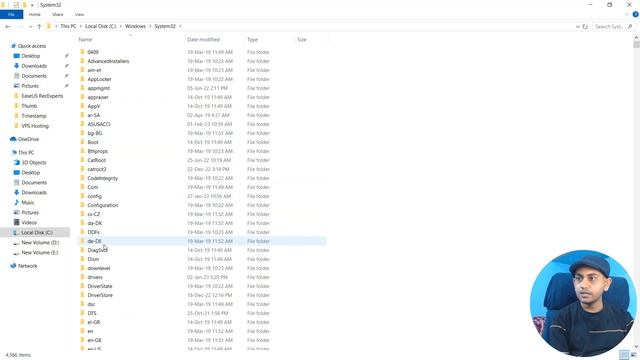Viewport: 640px width, 360px height.
Task: Sort by Type column header
Action: [252, 40]
